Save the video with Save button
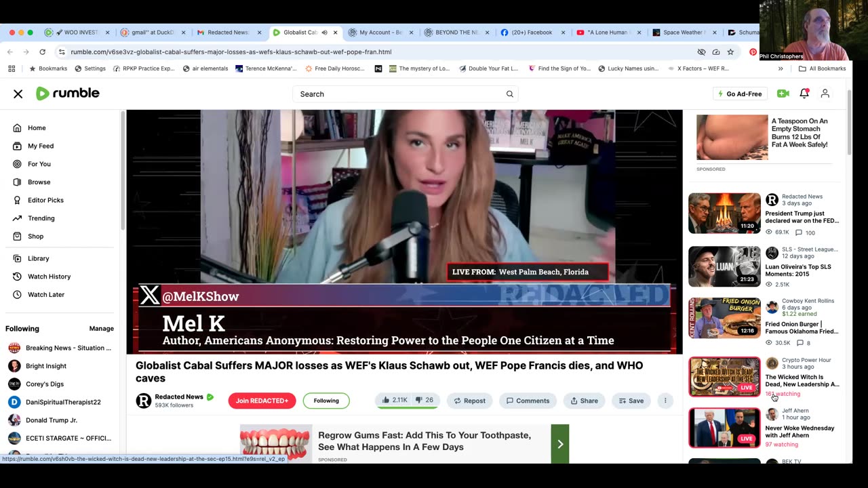 point(631,401)
